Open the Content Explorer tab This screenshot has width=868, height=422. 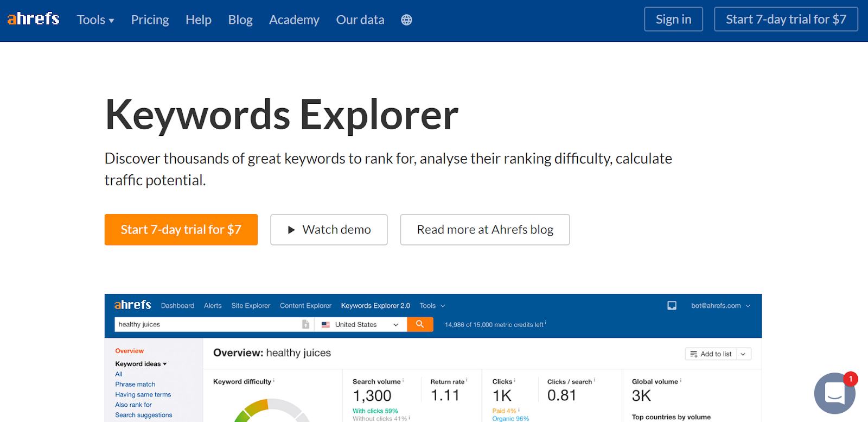pyautogui.click(x=305, y=306)
